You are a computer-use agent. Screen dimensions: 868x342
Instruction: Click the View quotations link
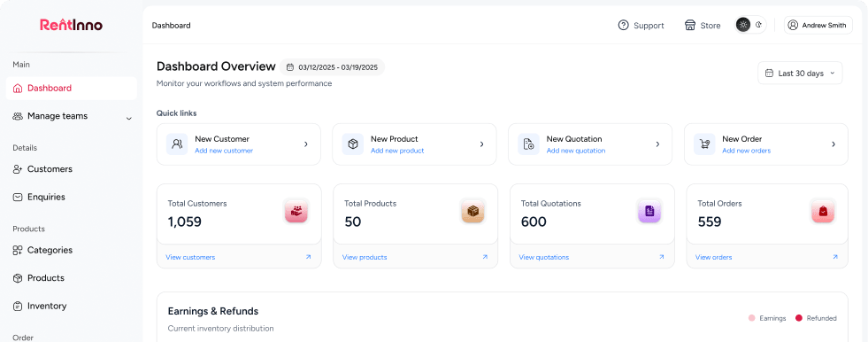tap(543, 257)
